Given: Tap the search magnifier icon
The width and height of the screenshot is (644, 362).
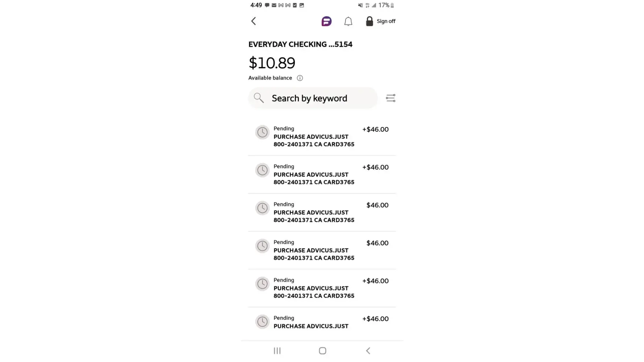Looking at the screenshot, I should coord(259,98).
